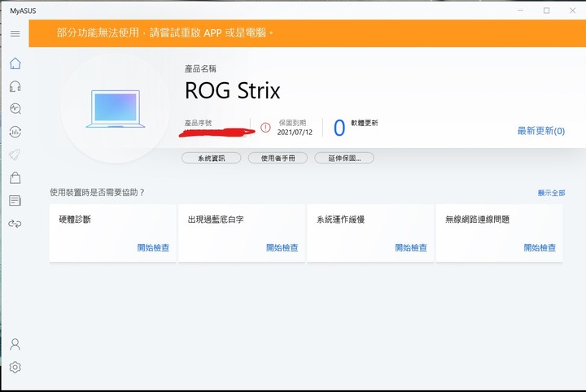This screenshot has height=392, width=586.
Task: Minimize the MyASUS window
Action: [x=520, y=11]
